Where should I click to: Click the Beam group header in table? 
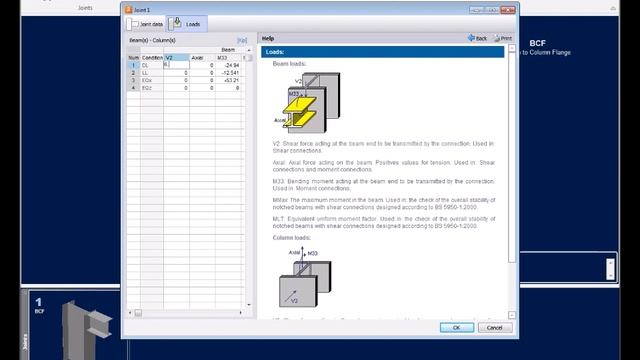coord(228,50)
